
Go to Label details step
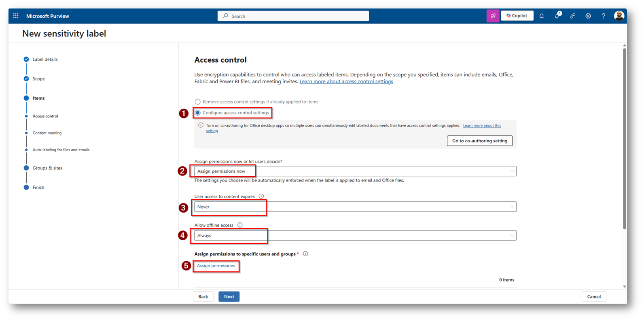[45, 59]
